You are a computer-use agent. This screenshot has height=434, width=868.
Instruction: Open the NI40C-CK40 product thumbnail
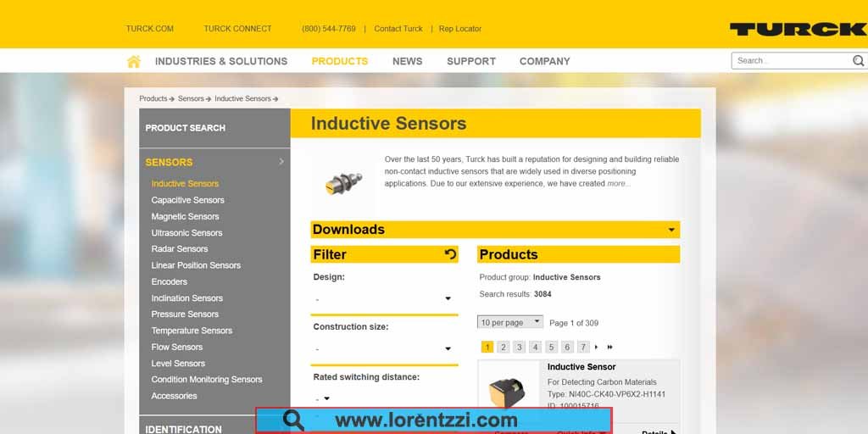click(508, 393)
